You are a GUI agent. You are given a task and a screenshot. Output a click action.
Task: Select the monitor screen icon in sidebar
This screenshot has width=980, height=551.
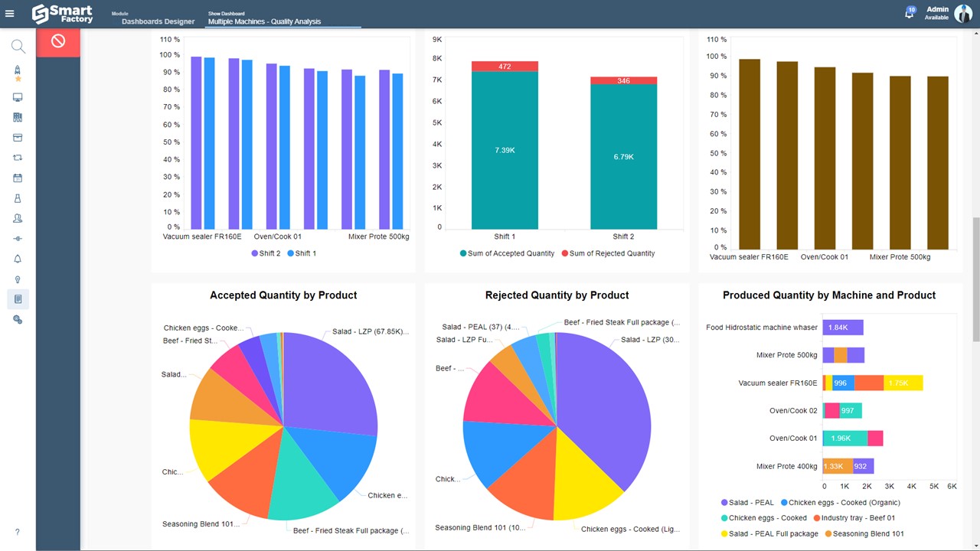tap(18, 97)
